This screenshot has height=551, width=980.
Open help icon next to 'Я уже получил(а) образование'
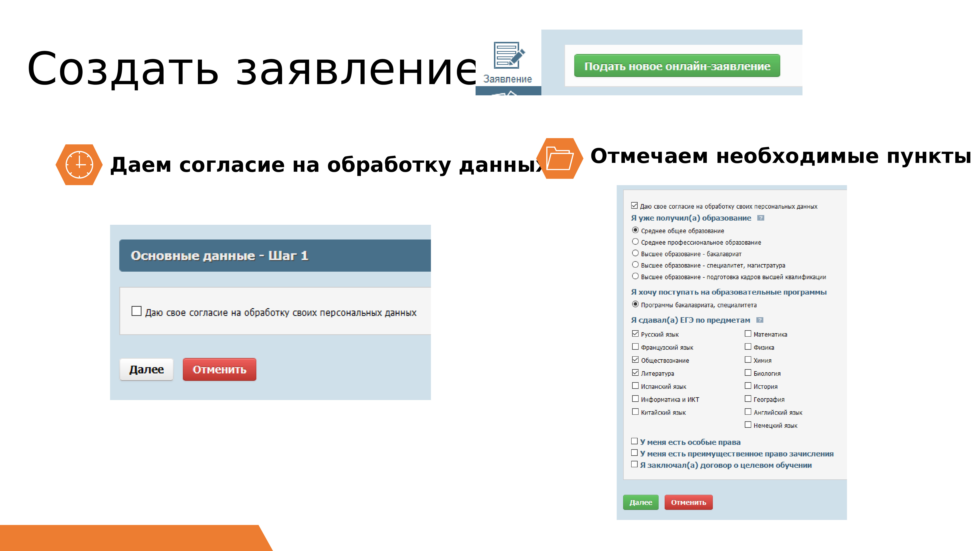(x=760, y=218)
